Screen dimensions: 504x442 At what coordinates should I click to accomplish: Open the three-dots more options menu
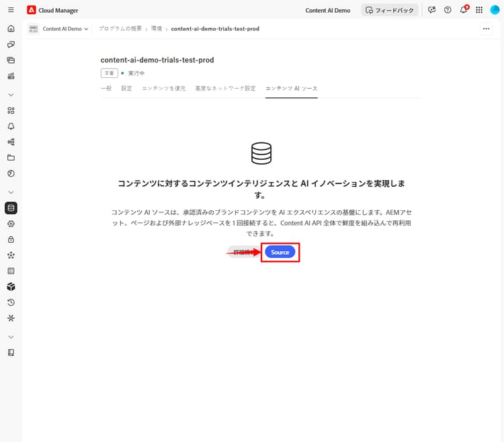(x=486, y=29)
